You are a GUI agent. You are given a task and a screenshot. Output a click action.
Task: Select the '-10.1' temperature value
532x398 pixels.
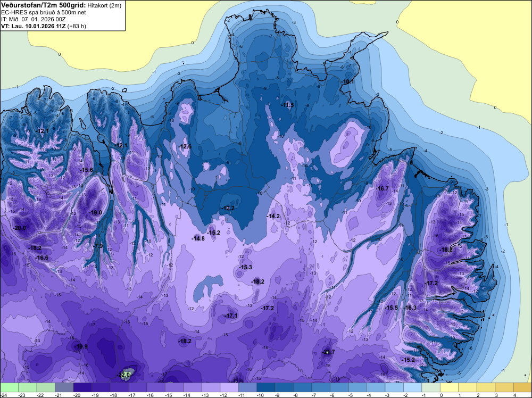(x=347, y=82)
